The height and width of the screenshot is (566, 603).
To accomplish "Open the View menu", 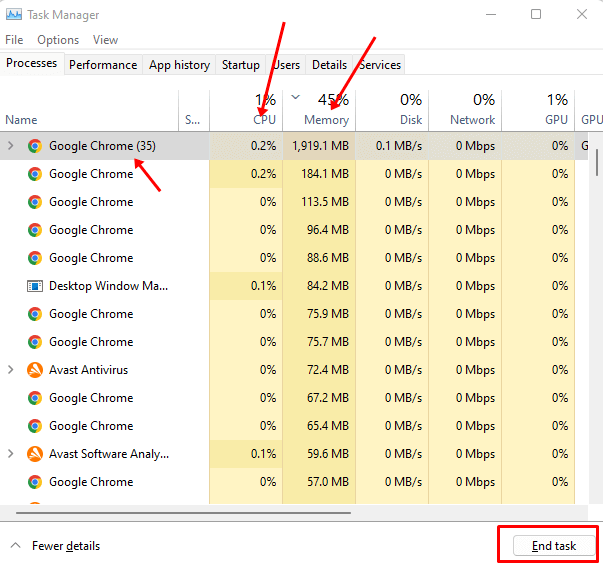I will (x=105, y=40).
